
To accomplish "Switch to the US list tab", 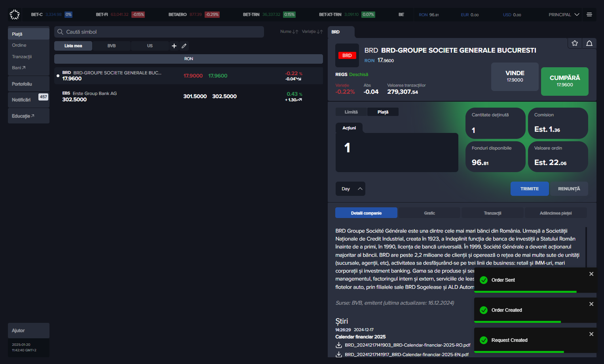I will click(150, 46).
